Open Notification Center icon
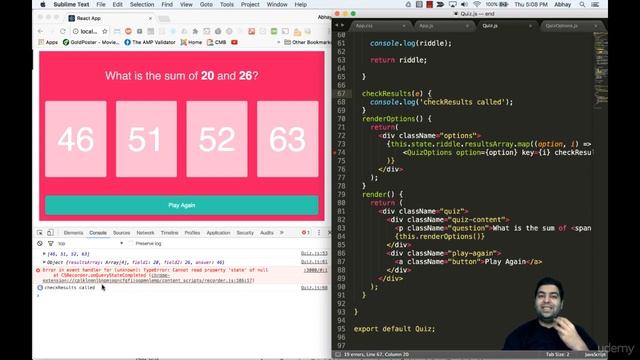This screenshot has width=640, height=360. (x=596, y=4)
